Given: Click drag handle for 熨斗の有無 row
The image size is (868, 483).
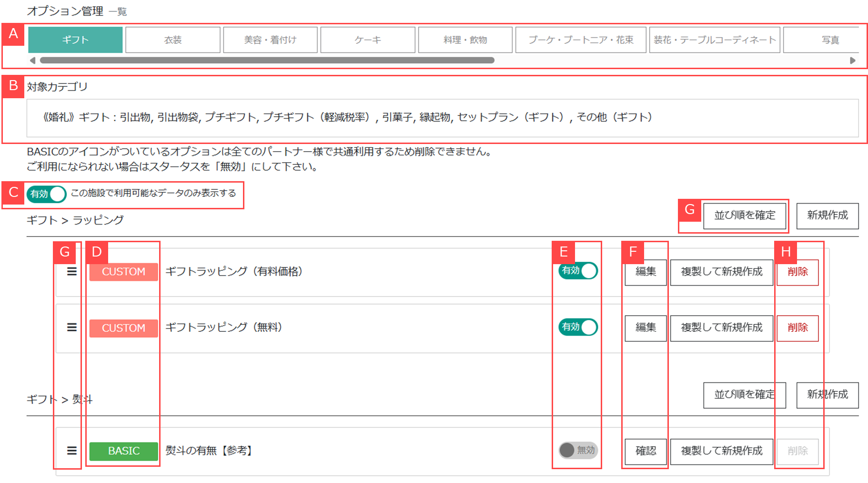Looking at the screenshot, I should [71, 451].
